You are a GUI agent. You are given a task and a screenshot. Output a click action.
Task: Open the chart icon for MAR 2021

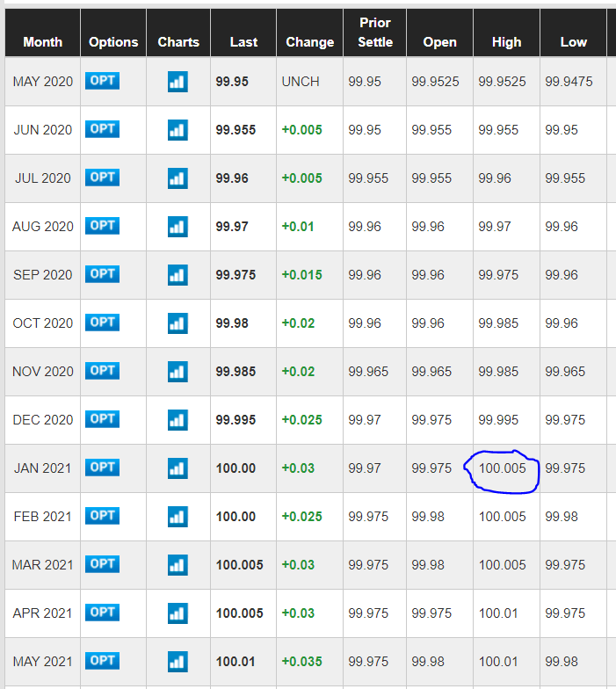click(178, 565)
